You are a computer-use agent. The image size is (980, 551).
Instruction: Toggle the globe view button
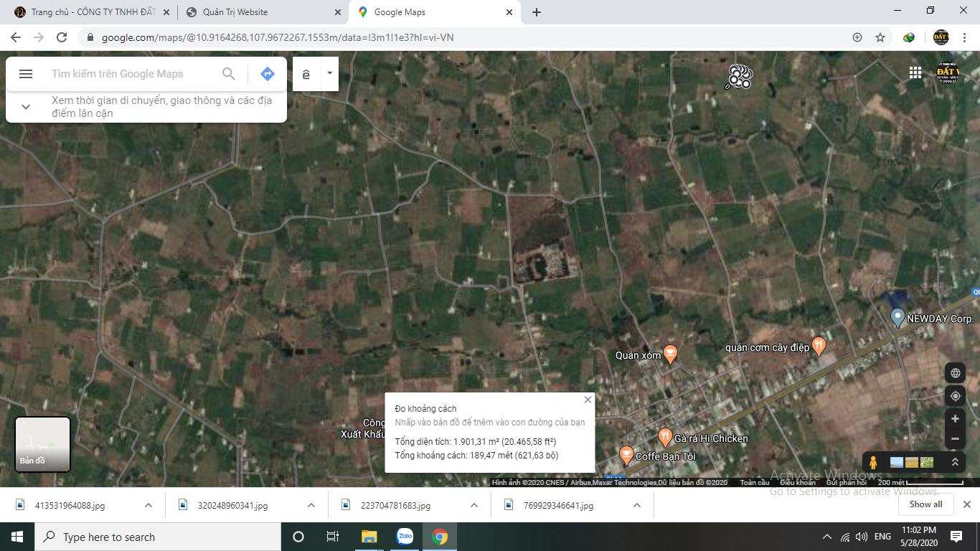955,373
